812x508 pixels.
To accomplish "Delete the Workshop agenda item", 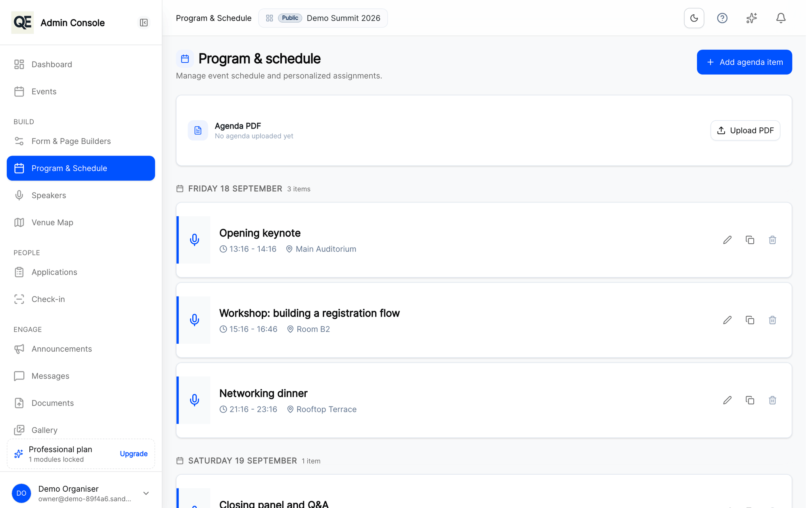I will click(x=772, y=320).
